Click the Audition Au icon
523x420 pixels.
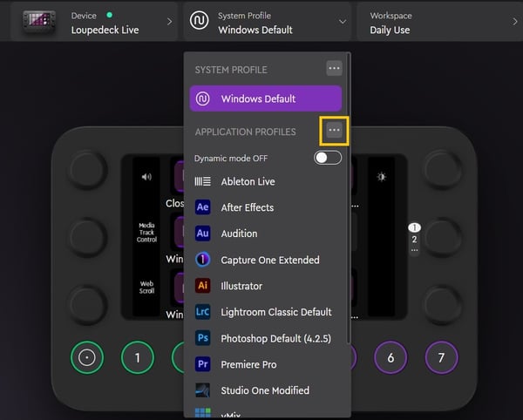(203, 234)
